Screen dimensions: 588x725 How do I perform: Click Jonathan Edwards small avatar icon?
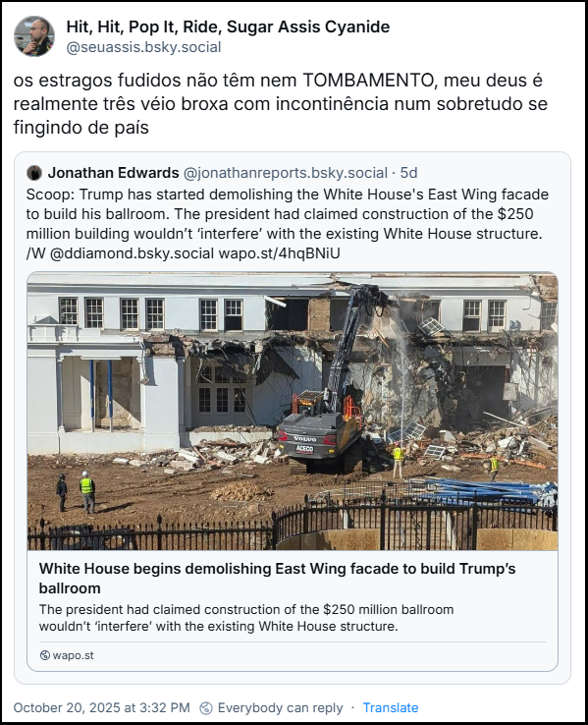34,173
